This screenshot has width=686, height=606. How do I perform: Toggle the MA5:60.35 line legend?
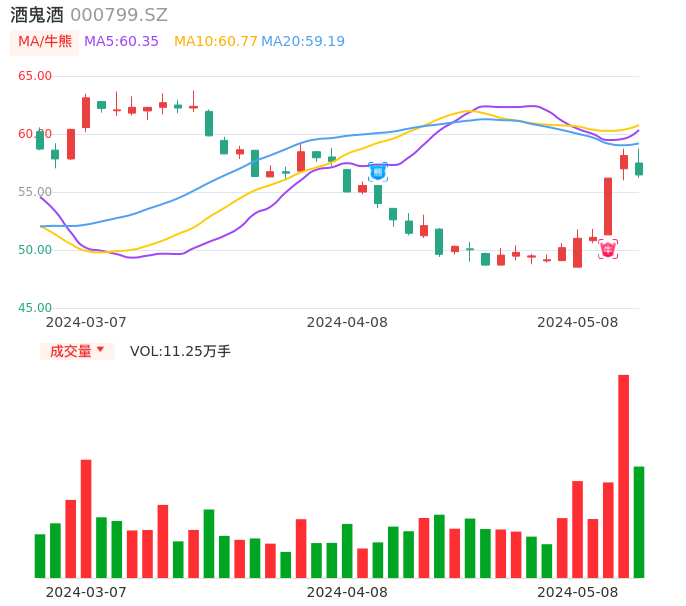pyautogui.click(x=121, y=42)
